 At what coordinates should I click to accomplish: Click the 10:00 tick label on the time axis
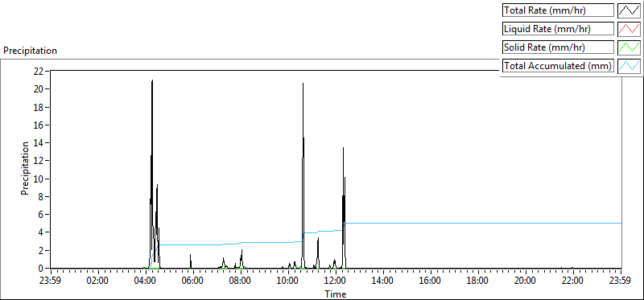click(288, 282)
